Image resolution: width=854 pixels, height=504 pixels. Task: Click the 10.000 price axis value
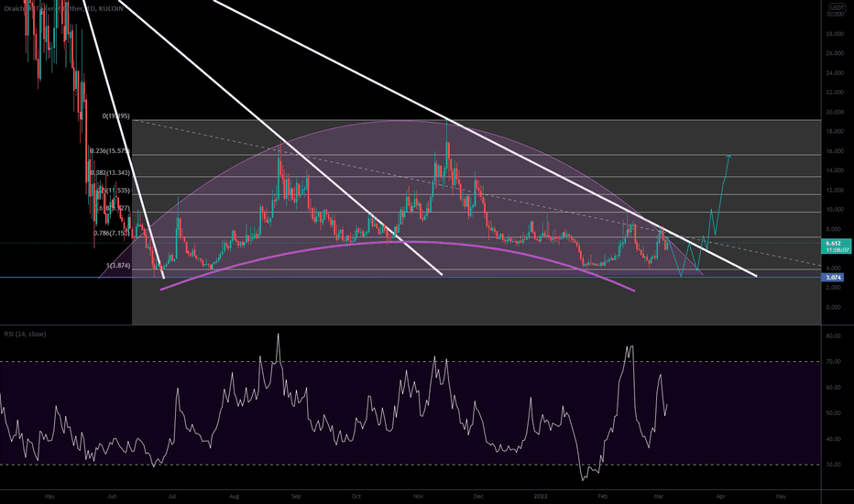835,210
